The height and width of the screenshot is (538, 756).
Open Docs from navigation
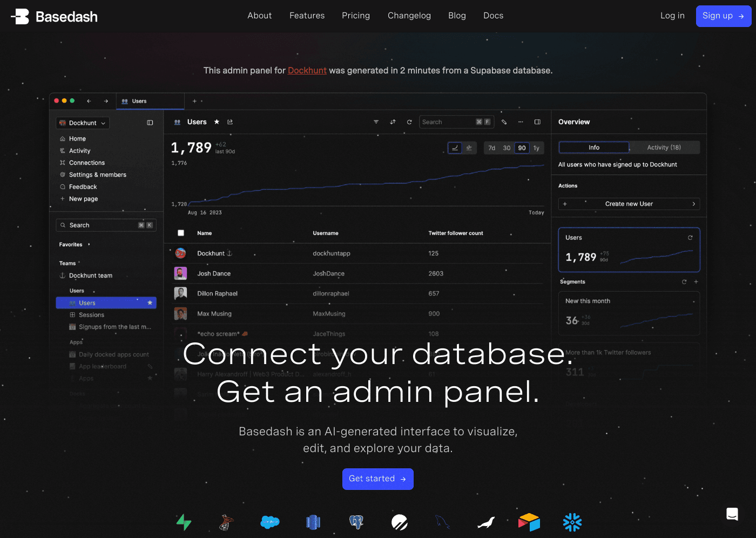pos(493,16)
